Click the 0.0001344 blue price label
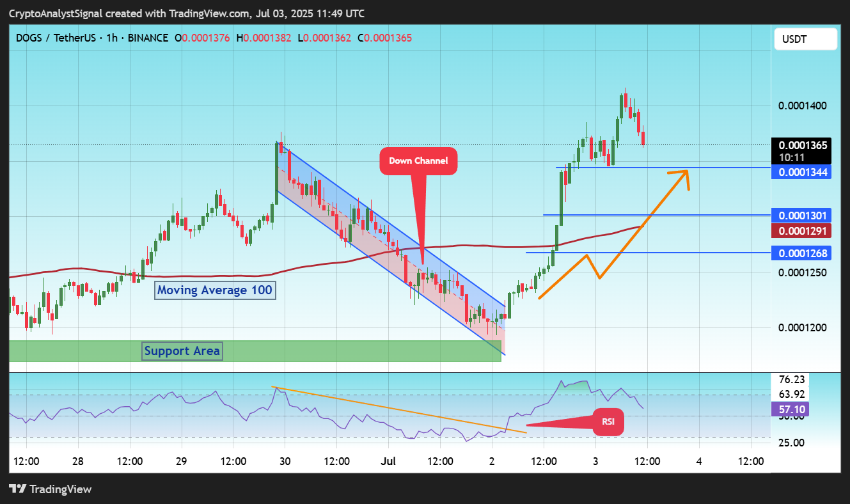The height and width of the screenshot is (504, 850). [x=803, y=172]
